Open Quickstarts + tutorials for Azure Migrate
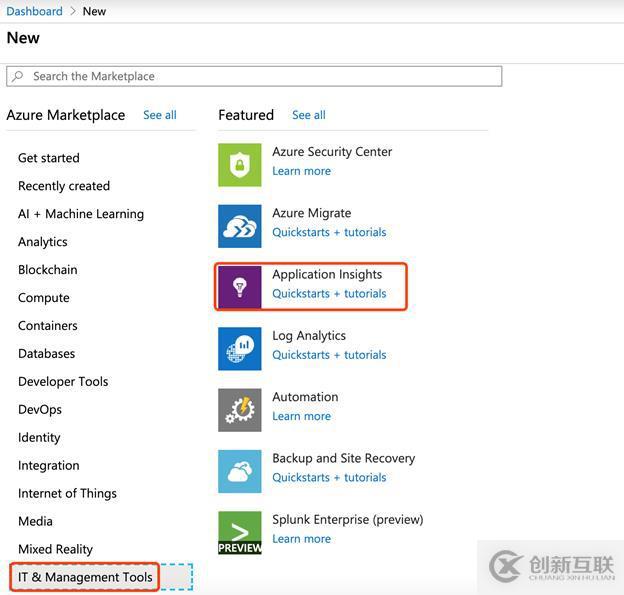The image size is (624, 595). tap(329, 232)
